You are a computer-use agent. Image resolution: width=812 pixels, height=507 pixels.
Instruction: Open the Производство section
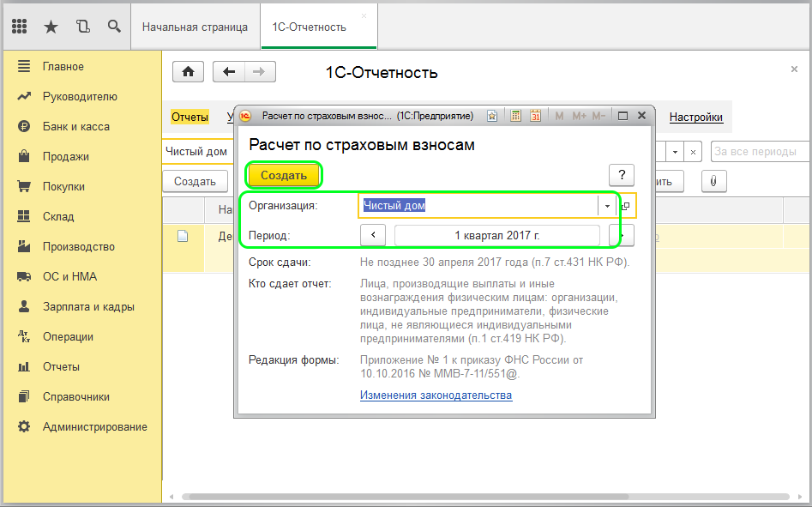(x=79, y=246)
